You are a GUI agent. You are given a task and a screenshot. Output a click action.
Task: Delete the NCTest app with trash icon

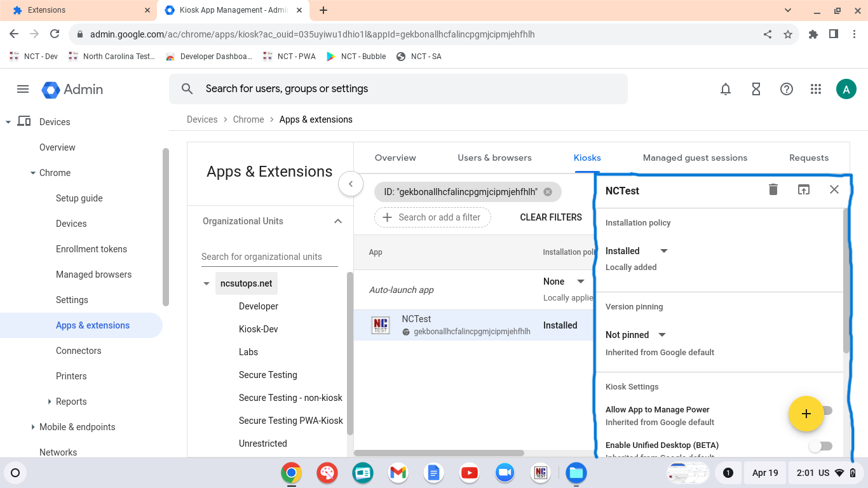pyautogui.click(x=773, y=189)
